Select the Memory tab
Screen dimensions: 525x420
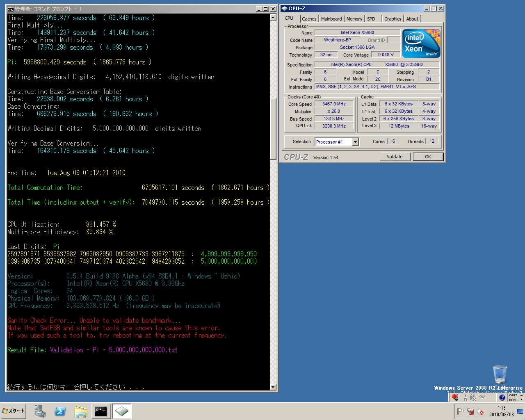pos(354,19)
